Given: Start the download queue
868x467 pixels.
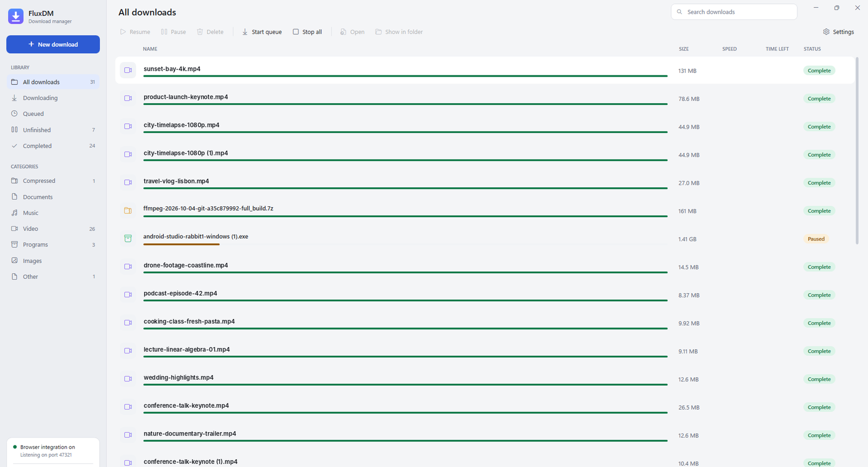Looking at the screenshot, I should tap(262, 32).
